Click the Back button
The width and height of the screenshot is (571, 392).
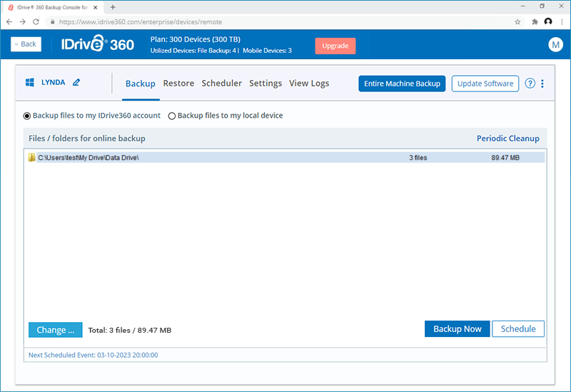point(26,44)
